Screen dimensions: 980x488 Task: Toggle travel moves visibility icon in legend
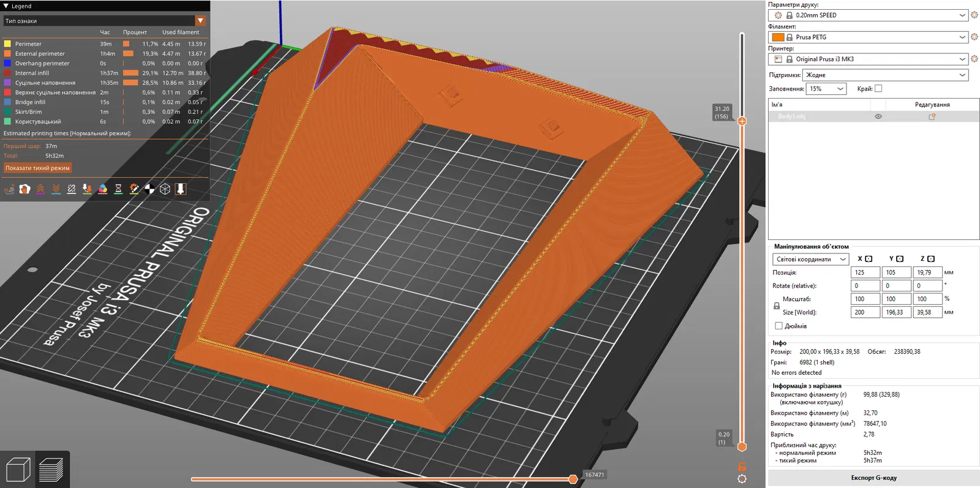click(9, 189)
